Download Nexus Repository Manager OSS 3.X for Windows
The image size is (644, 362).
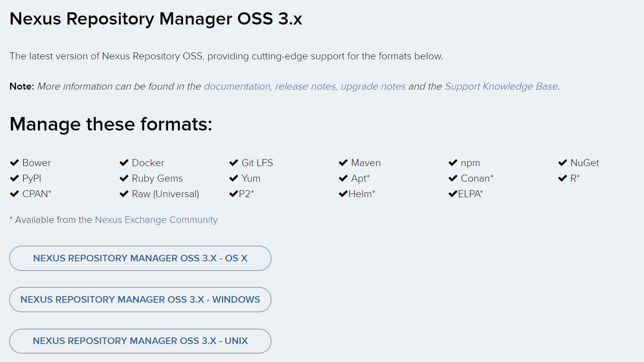pos(140,299)
